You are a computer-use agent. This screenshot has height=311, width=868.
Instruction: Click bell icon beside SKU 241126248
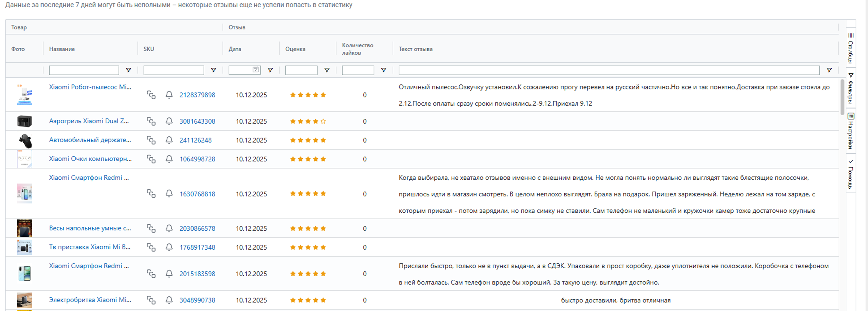169,140
